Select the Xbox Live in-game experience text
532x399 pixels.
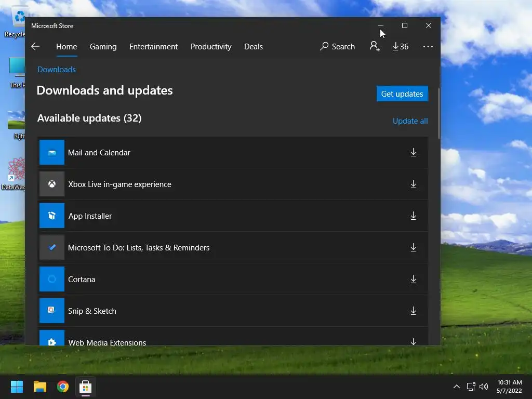tap(120, 184)
